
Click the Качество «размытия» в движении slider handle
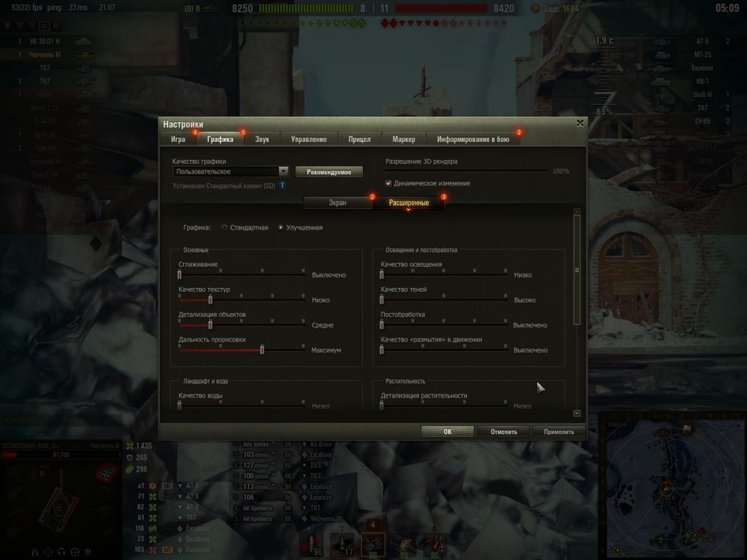tap(382, 350)
